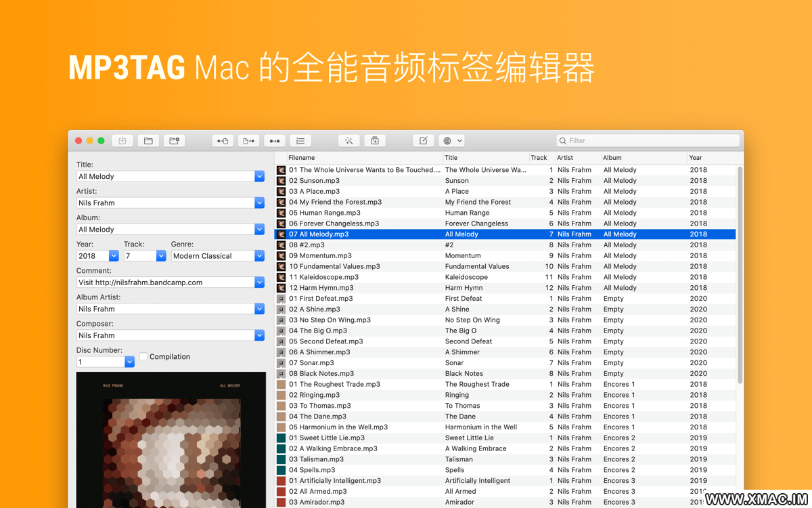Click the Add folder toolbar icon
812x508 pixels.
tap(174, 141)
